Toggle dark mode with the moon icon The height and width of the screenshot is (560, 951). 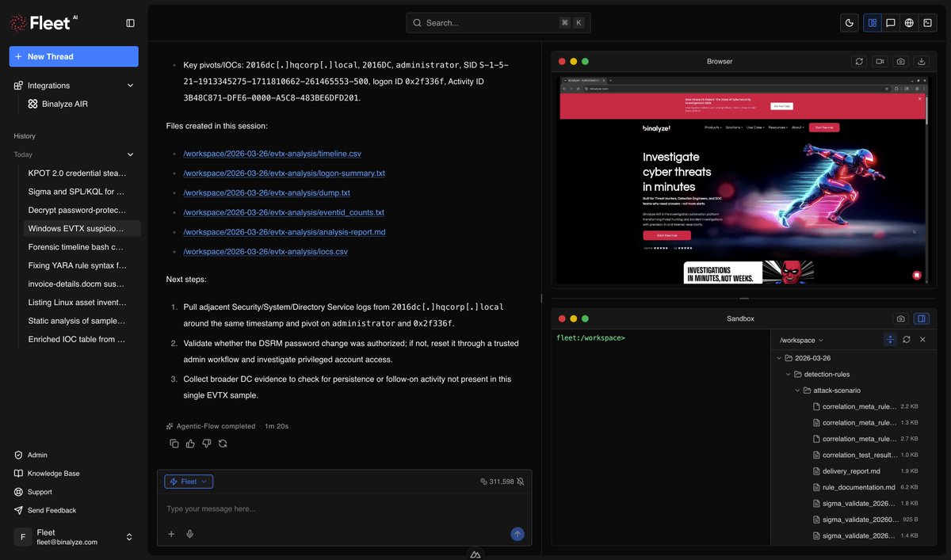pyautogui.click(x=850, y=23)
